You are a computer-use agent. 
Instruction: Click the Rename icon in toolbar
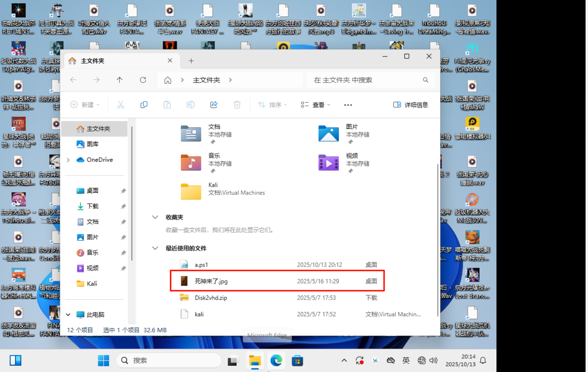pyautogui.click(x=190, y=105)
